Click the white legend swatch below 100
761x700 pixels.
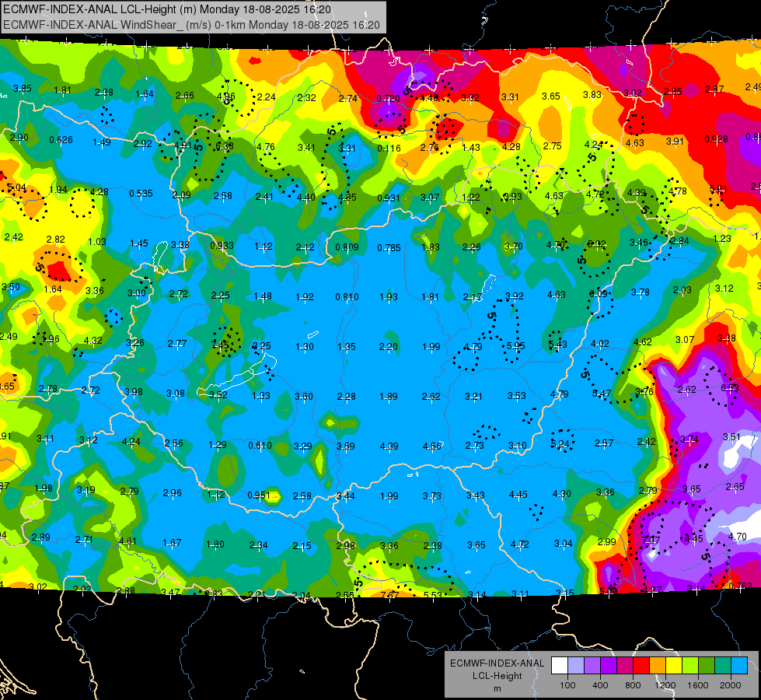point(560,665)
